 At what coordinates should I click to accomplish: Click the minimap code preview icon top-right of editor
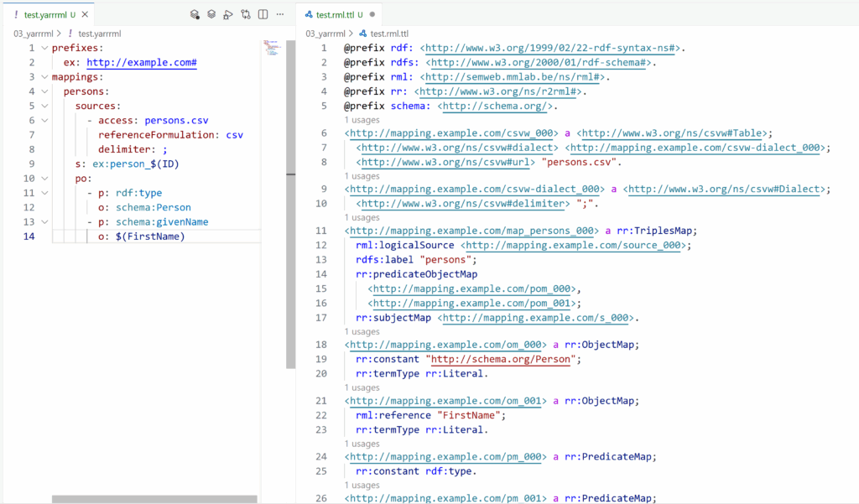270,48
